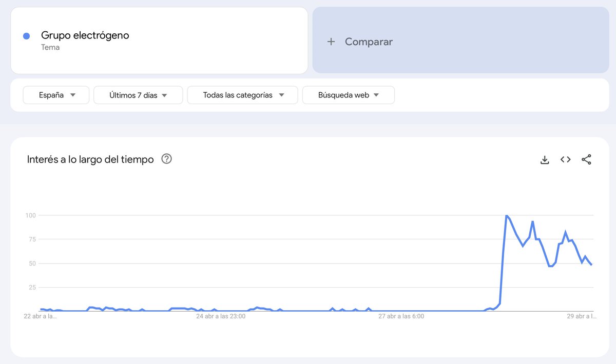This screenshot has width=616, height=364.
Task: Click the blue dot of Grupo electrógeno
Action: tap(27, 36)
